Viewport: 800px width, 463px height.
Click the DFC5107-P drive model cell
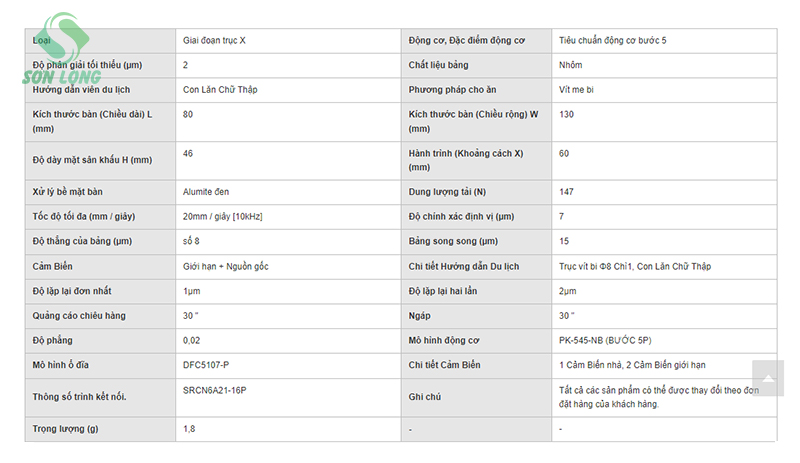288,365
